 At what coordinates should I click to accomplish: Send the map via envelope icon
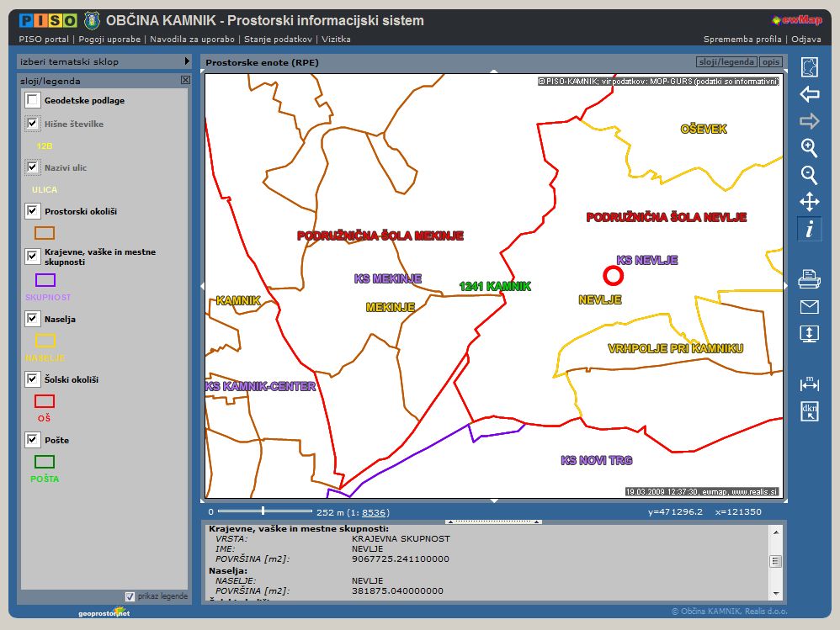[809, 306]
